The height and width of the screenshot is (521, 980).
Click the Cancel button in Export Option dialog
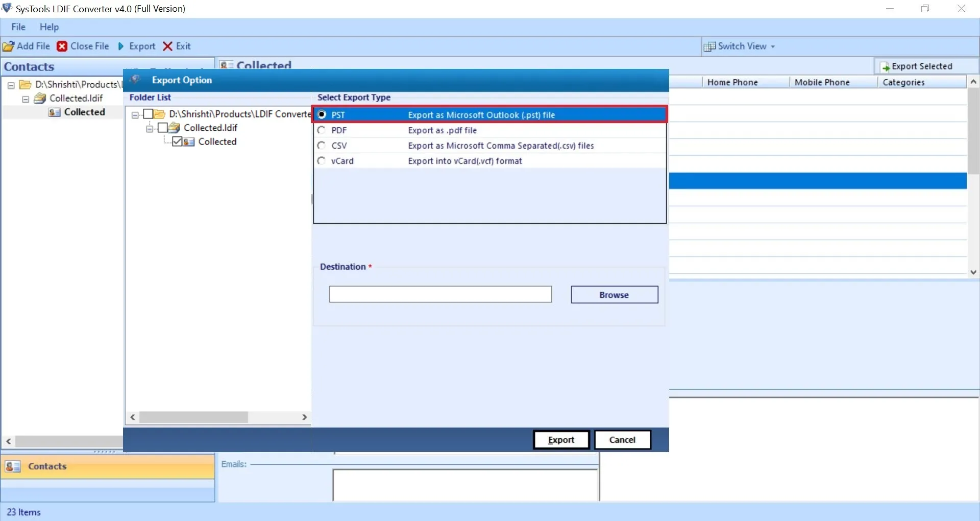coord(623,440)
